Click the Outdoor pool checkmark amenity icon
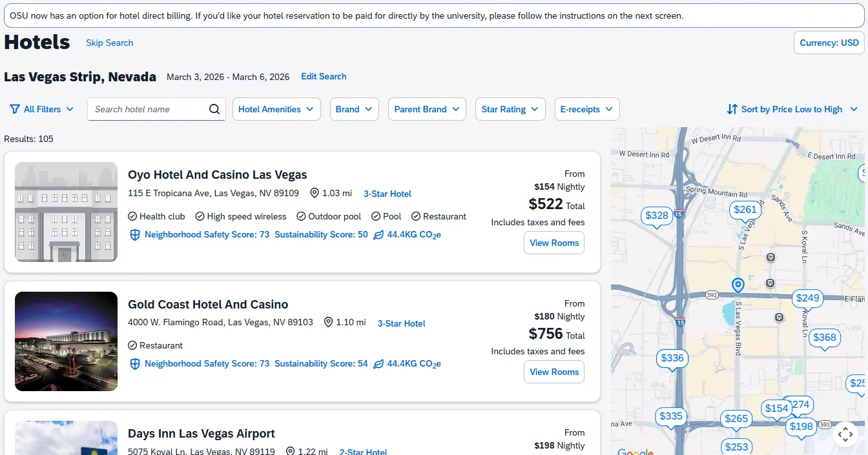 [x=301, y=216]
